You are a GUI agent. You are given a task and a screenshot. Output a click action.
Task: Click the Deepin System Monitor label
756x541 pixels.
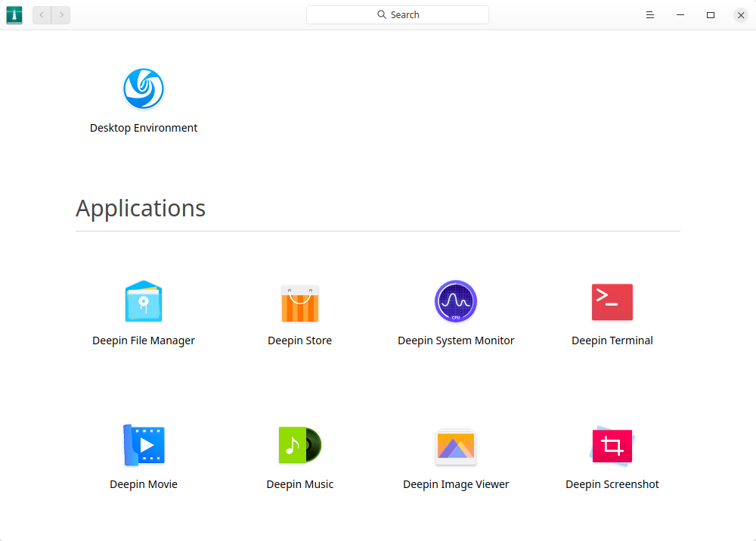click(456, 340)
